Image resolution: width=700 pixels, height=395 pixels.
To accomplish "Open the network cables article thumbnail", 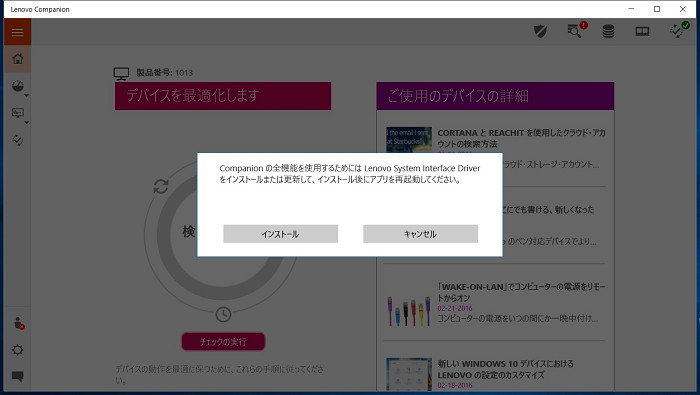I will point(408,311).
